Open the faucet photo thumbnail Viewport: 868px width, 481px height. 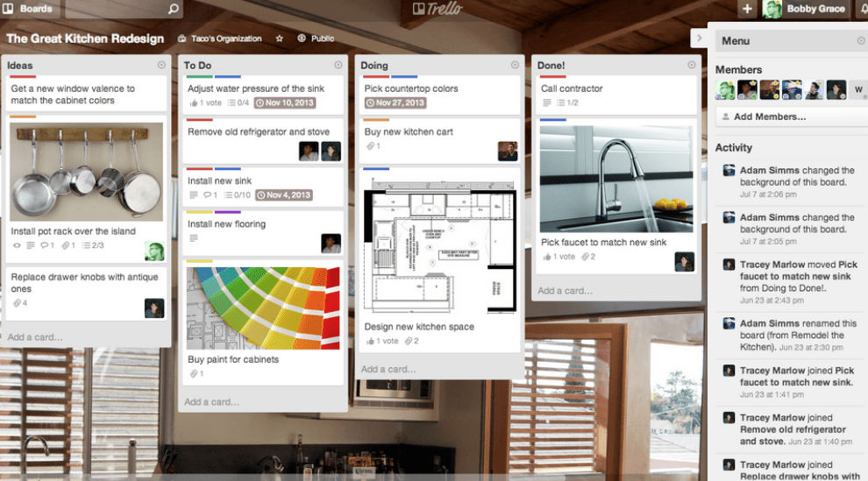(616, 179)
